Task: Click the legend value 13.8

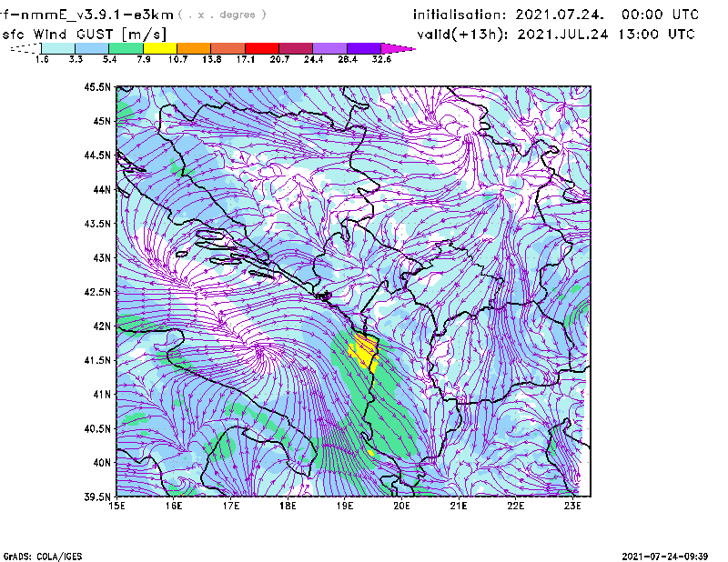Action: coord(212,59)
